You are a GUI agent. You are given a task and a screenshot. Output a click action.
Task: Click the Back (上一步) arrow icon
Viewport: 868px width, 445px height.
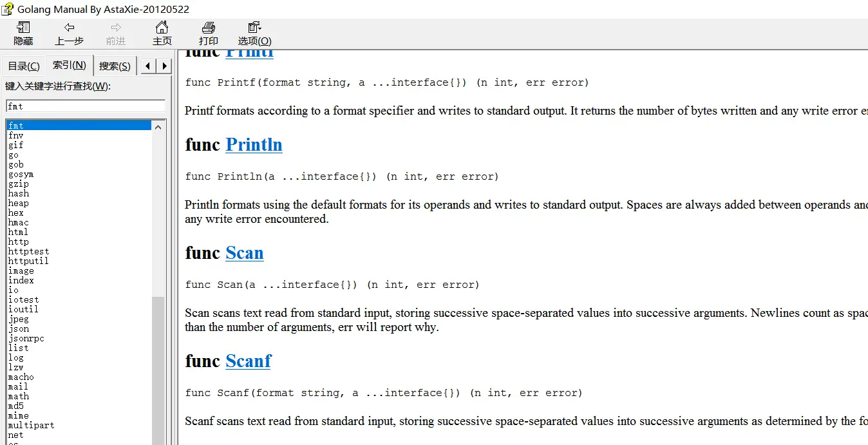[x=69, y=28]
